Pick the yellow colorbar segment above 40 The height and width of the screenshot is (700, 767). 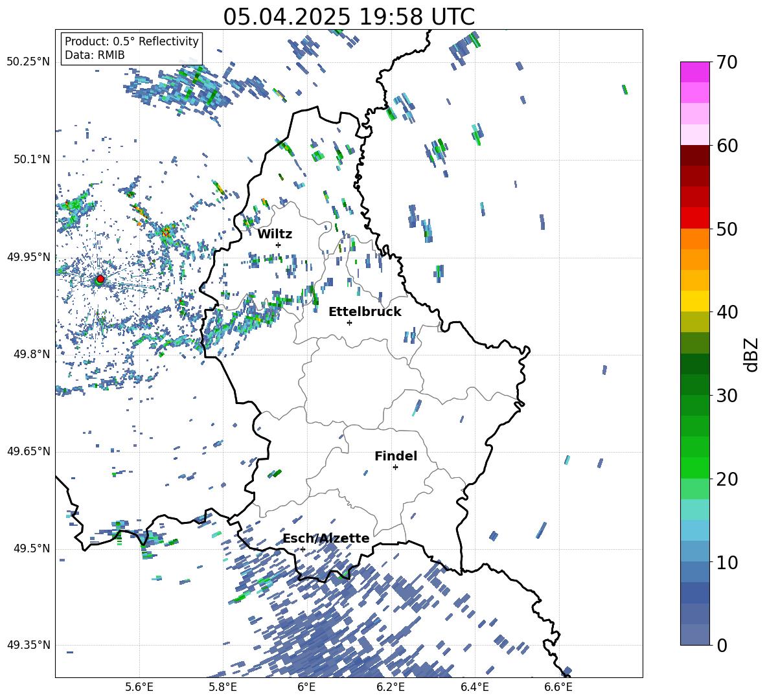[694, 301]
